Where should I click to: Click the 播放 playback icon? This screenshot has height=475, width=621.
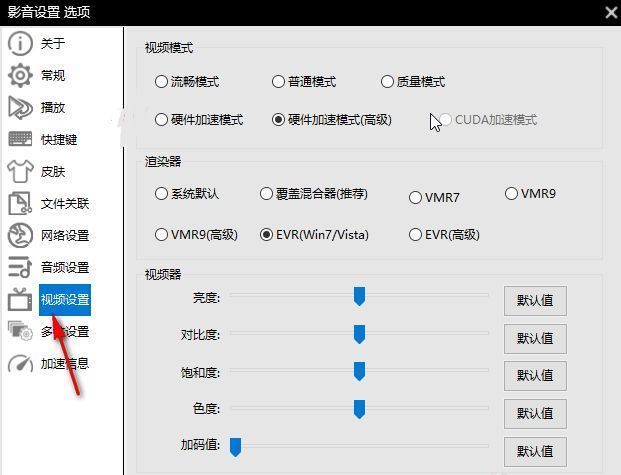(x=20, y=108)
